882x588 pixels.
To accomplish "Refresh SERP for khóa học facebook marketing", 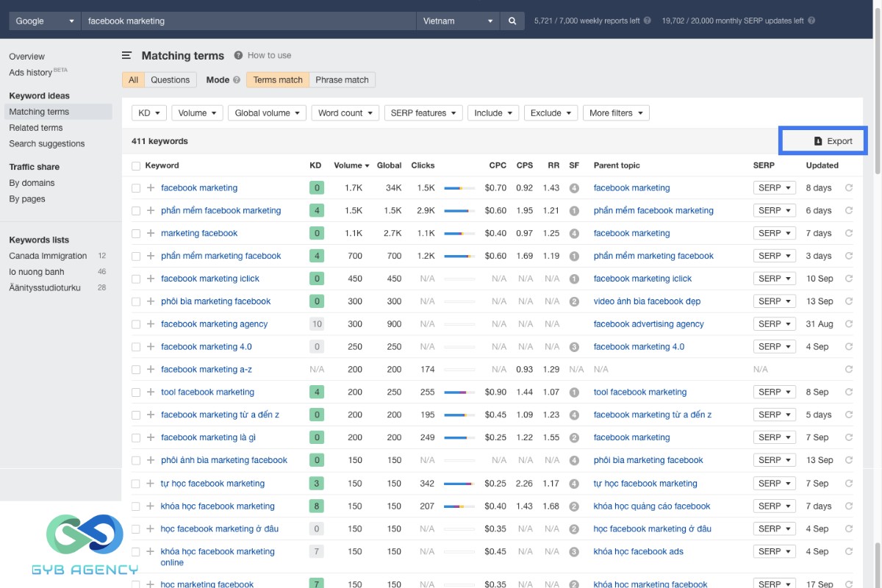I will [x=849, y=506].
